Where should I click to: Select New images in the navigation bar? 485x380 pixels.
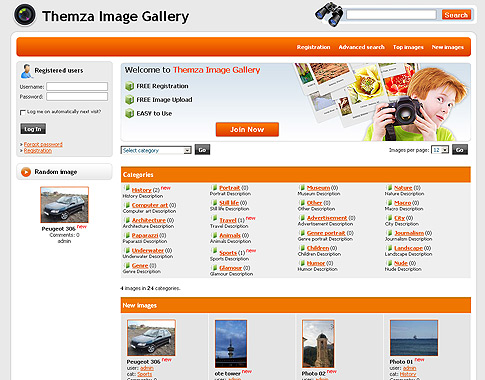pyautogui.click(x=447, y=47)
